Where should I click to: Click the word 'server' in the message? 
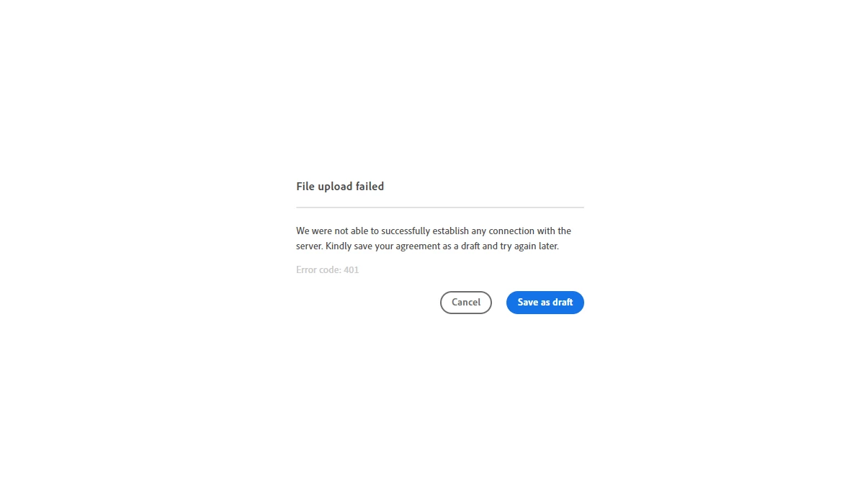pyautogui.click(x=308, y=246)
